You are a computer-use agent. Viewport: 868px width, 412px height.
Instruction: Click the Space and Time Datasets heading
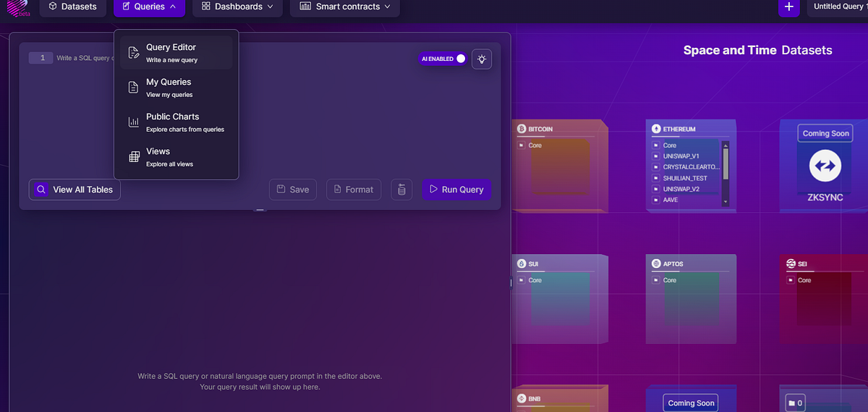[757, 50]
